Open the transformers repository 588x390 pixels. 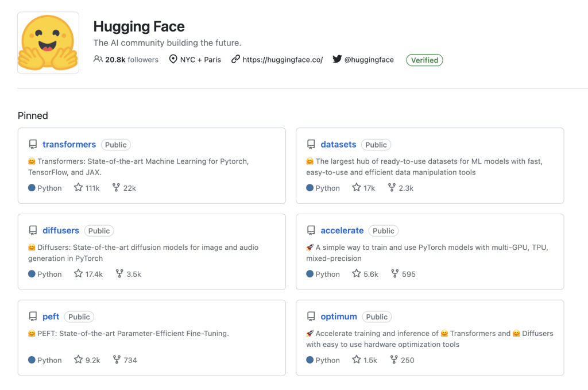tap(69, 144)
